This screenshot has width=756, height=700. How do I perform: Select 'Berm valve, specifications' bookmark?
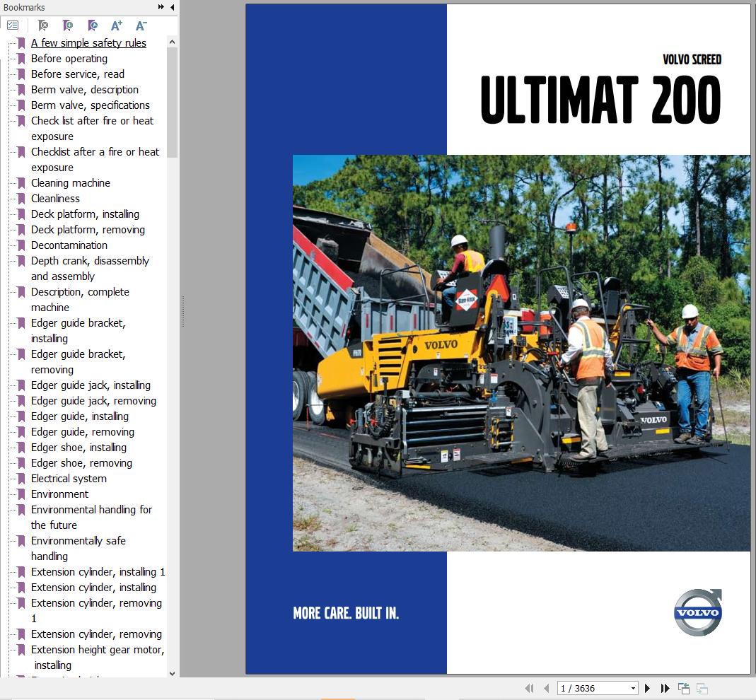90,105
